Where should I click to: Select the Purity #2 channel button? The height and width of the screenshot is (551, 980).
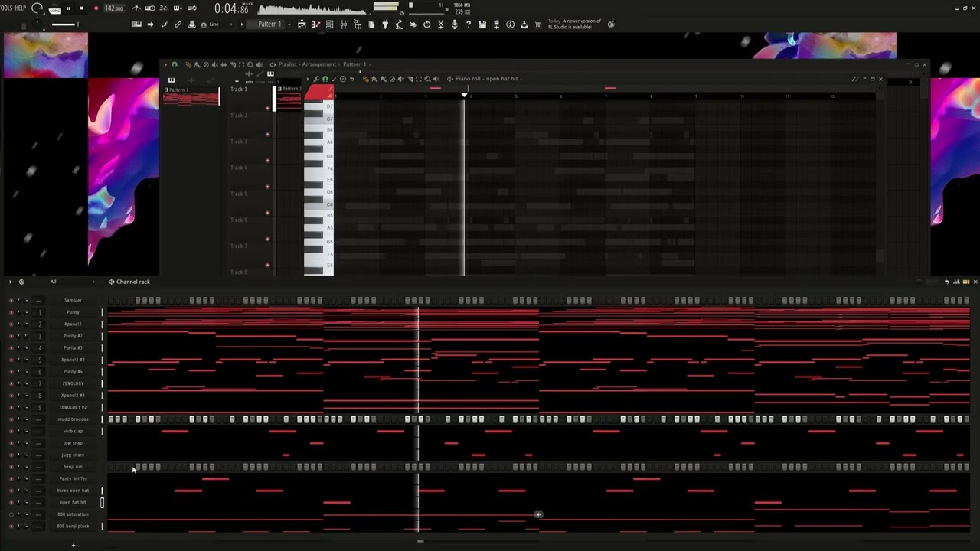pos(73,336)
